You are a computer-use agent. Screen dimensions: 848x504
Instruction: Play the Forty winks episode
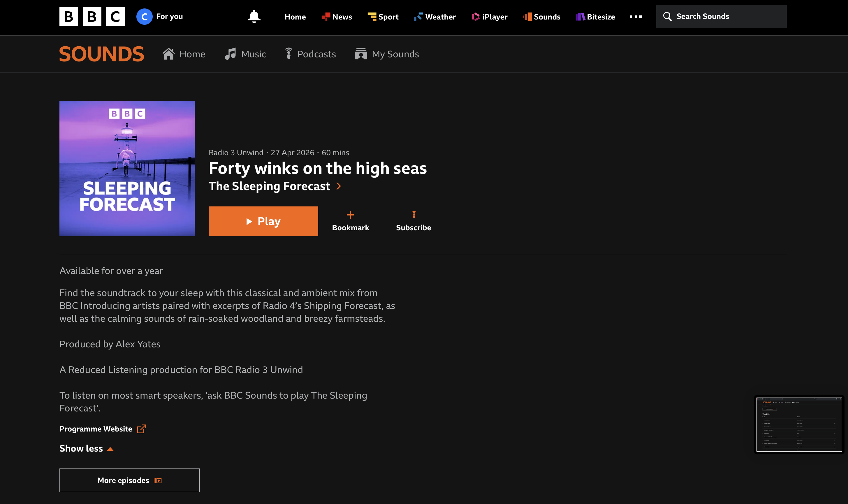(263, 221)
